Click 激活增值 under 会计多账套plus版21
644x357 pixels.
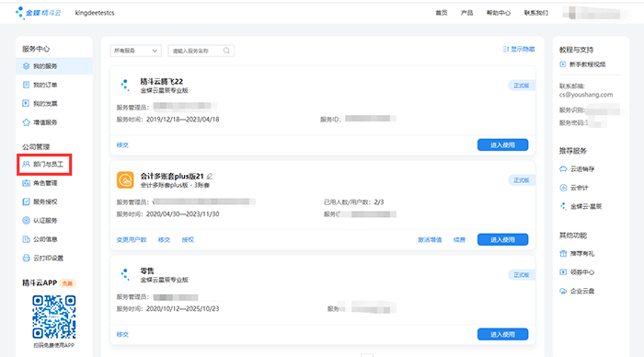point(430,240)
